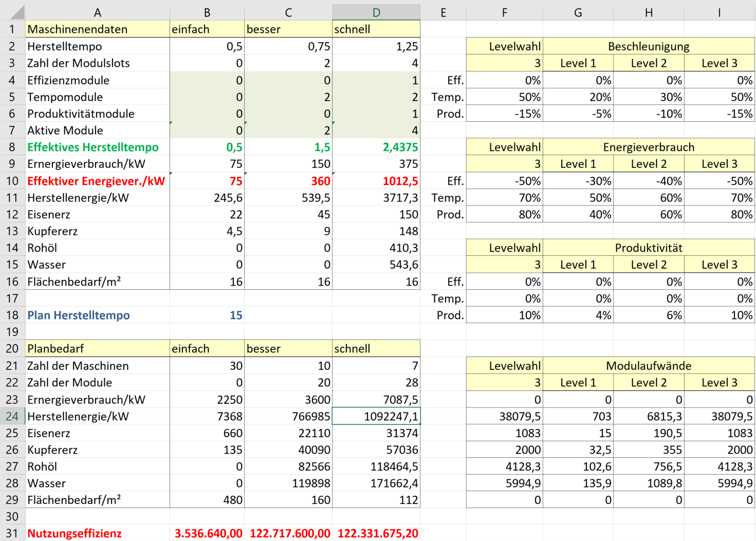Click the 'Produktivitätmodule' label cell
This screenshot has width=756, height=541.
click(98, 114)
